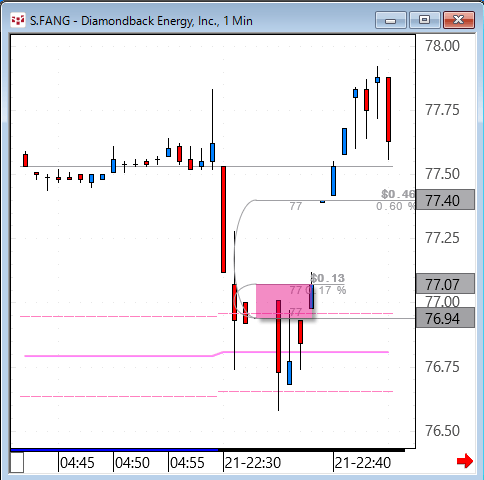Click the 04:45 time axis label
The image size is (484, 480).
coord(77,463)
